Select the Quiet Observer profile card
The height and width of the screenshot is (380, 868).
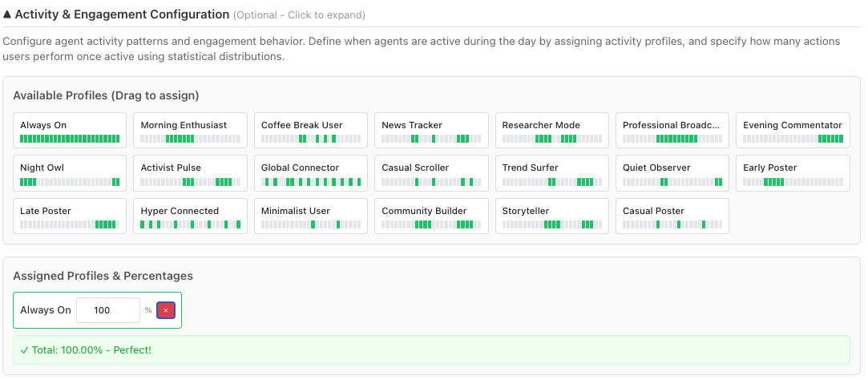coord(672,173)
